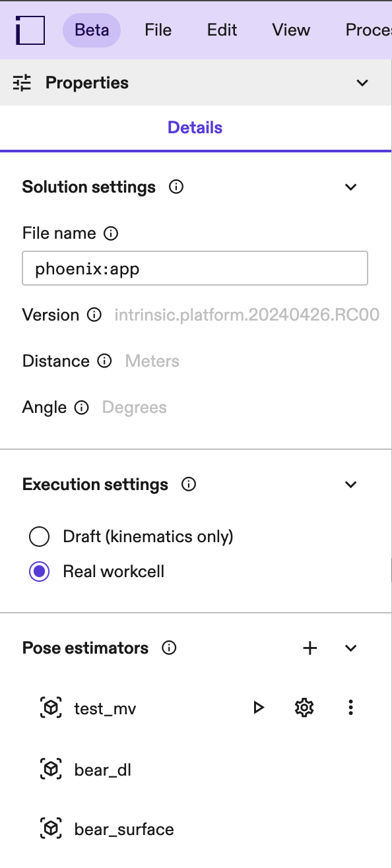Open the View menu

click(x=290, y=30)
